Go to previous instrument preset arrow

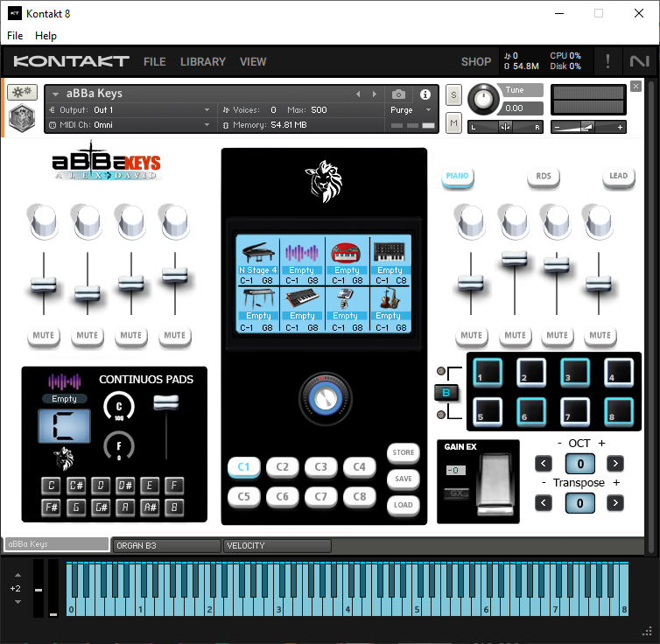[358, 94]
